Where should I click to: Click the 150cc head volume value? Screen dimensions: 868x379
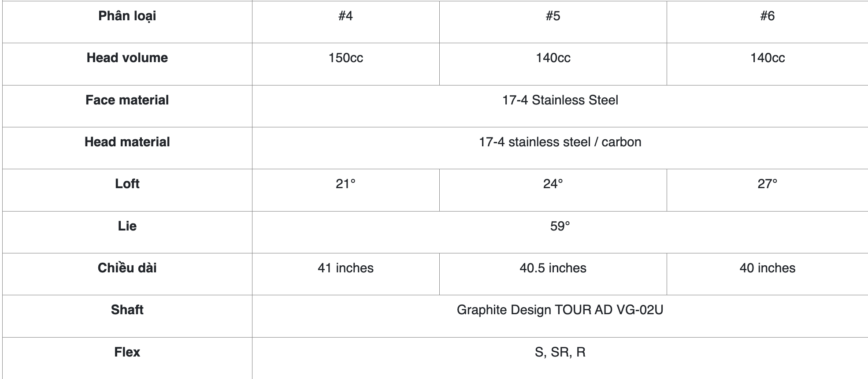click(x=346, y=64)
